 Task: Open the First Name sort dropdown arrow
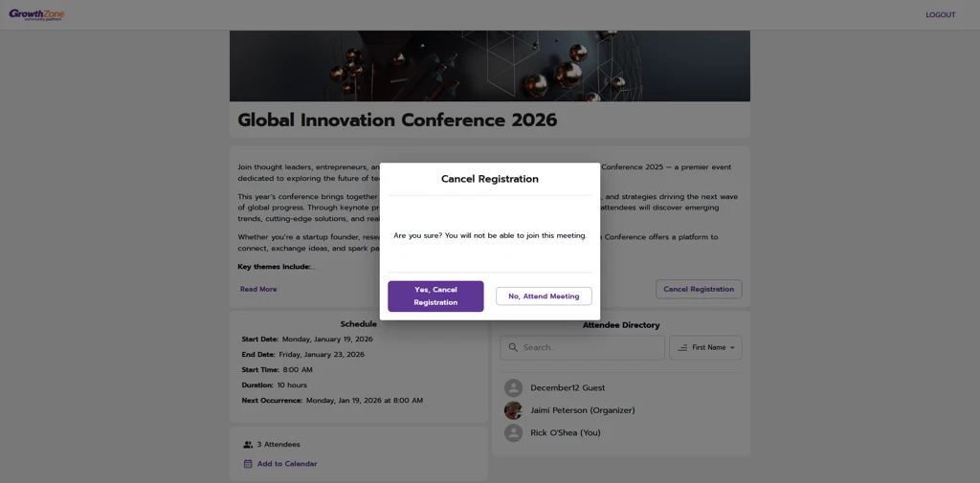pos(732,348)
